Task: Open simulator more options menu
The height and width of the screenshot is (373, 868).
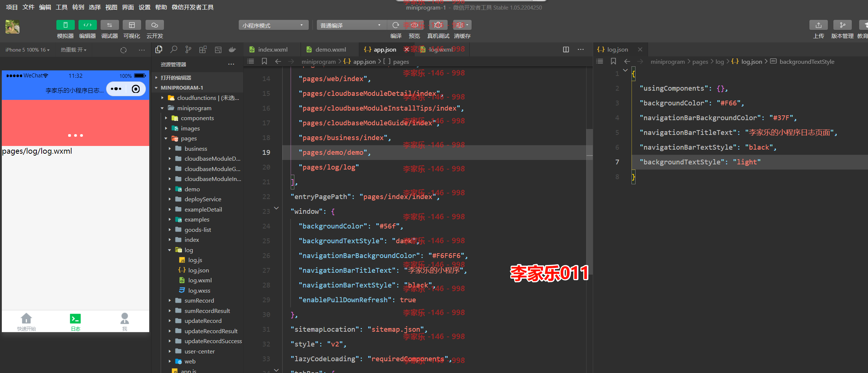Action: pyautogui.click(x=142, y=50)
